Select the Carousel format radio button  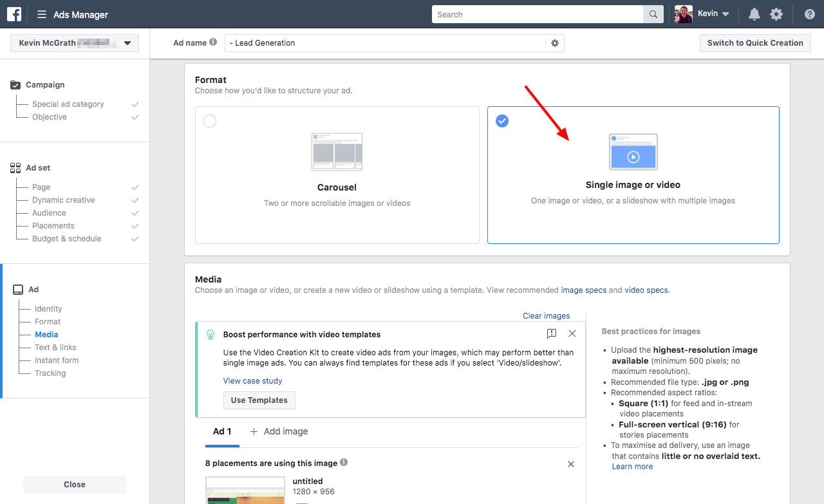[x=209, y=120]
